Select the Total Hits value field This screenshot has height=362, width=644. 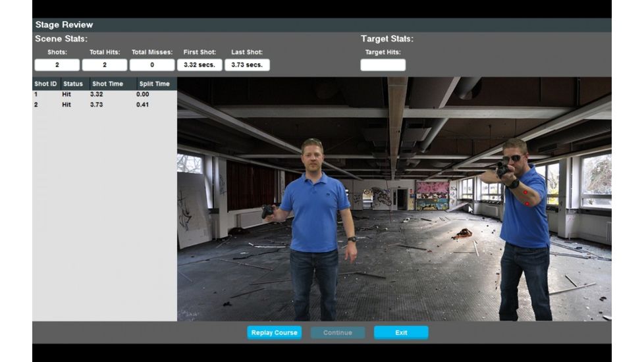point(104,65)
